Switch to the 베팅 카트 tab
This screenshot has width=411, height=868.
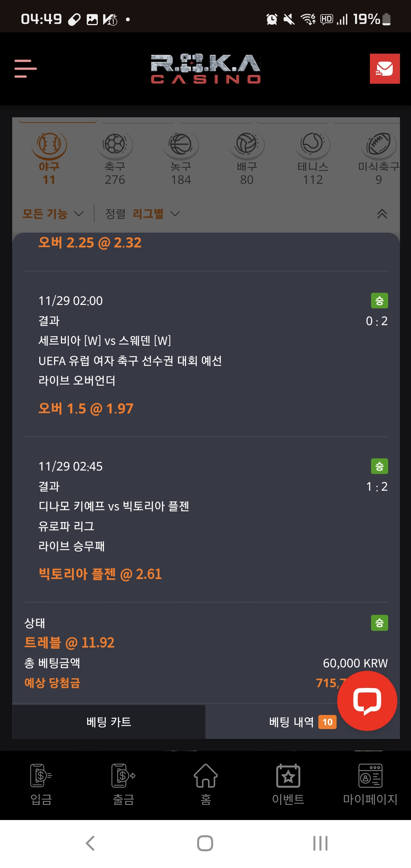tap(109, 722)
